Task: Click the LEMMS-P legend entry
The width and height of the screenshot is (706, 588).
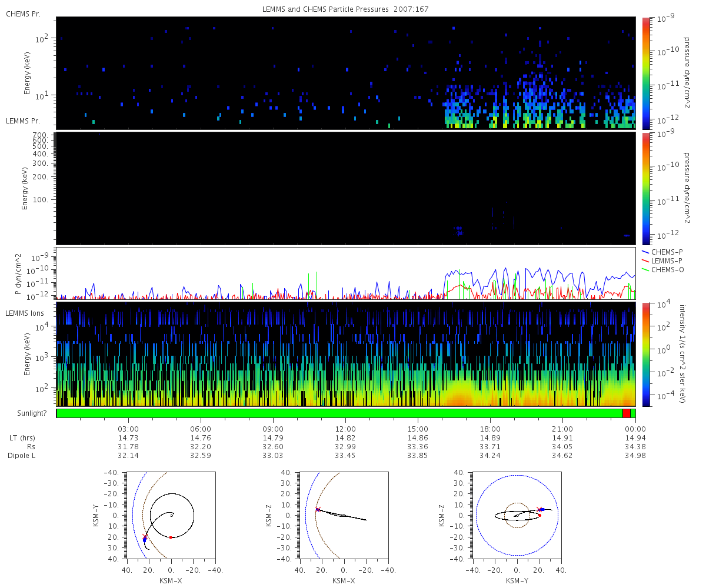Action: tap(668, 260)
